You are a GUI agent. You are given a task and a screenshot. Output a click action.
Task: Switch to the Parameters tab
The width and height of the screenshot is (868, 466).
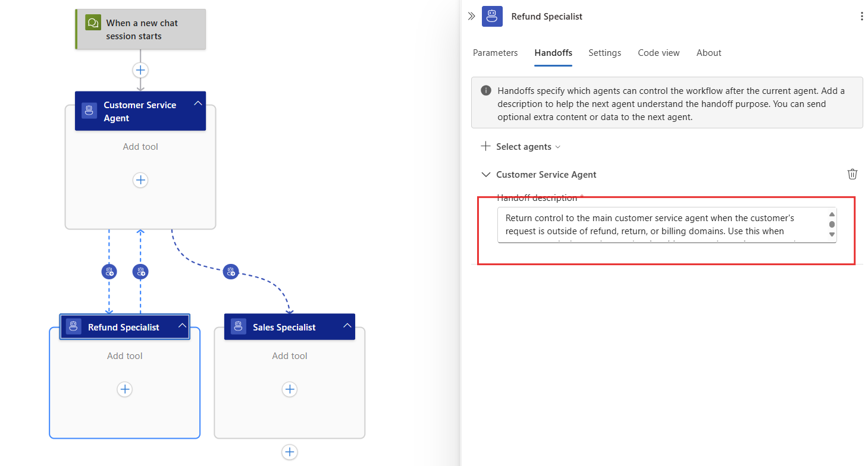point(495,53)
